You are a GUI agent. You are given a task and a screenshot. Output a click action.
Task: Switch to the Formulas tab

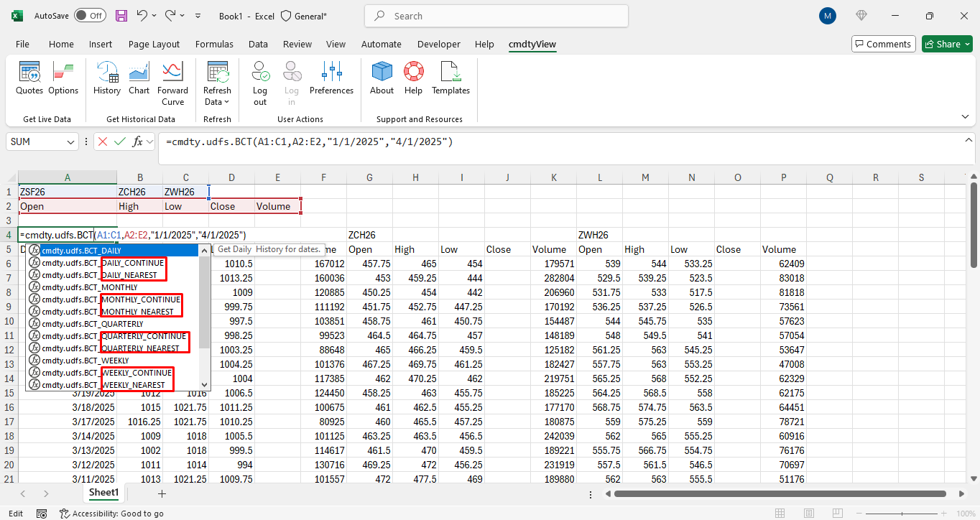tap(214, 44)
